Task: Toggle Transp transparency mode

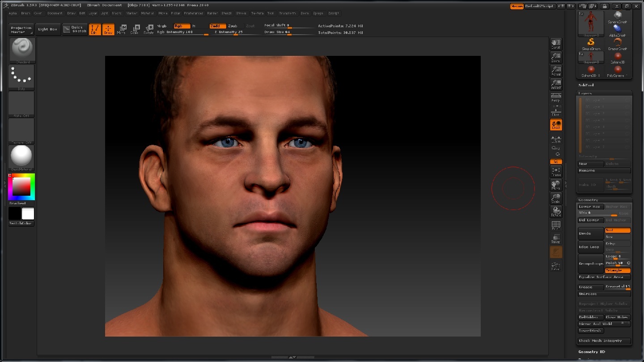Action: click(x=556, y=239)
